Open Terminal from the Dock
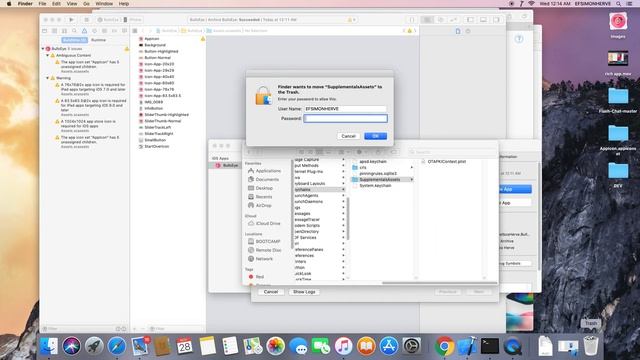 489,346
